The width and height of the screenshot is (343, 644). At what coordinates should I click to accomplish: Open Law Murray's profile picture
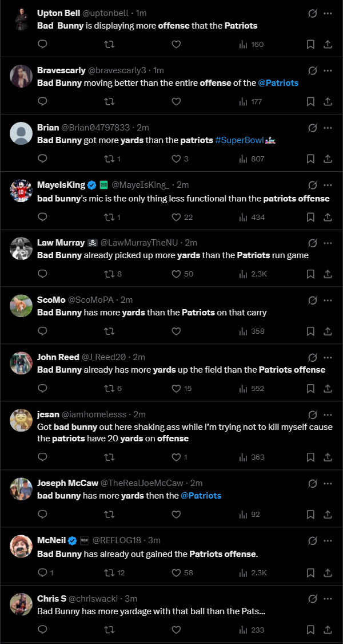coord(21,248)
